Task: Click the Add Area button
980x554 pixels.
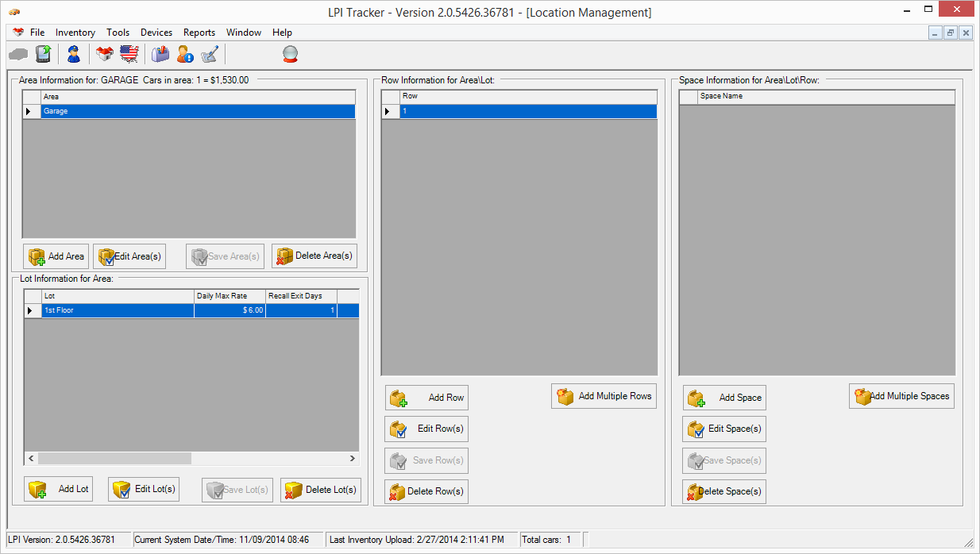Action: pos(55,256)
